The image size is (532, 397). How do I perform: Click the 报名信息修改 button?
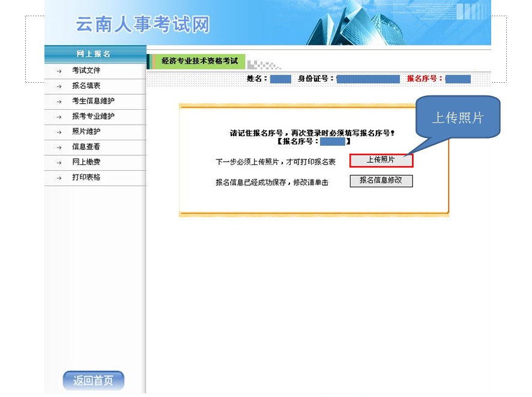pyautogui.click(x=381, y=181)
